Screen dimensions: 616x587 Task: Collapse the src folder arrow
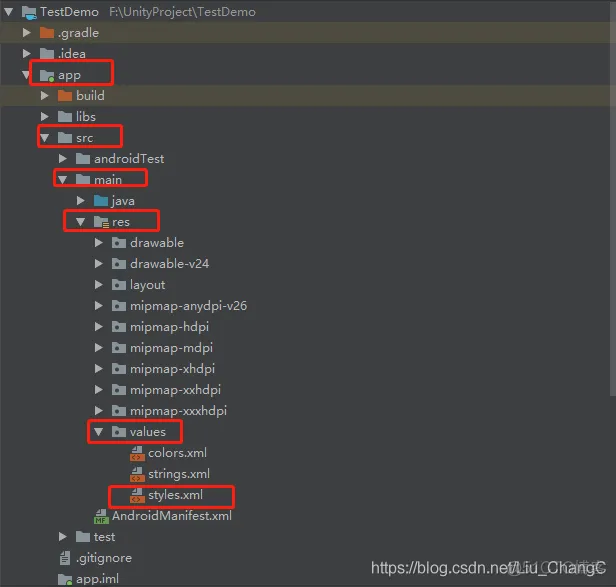pos(44,138)
